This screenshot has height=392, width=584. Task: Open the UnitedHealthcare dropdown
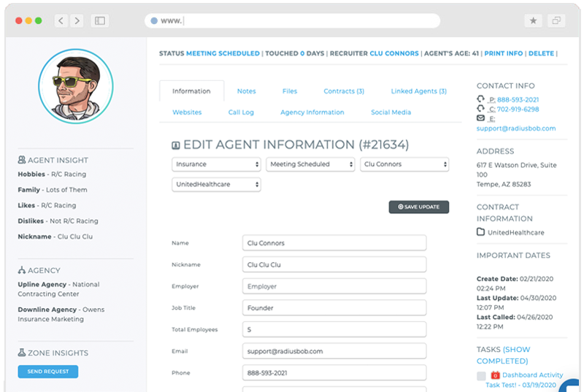(x=216, y=184)
